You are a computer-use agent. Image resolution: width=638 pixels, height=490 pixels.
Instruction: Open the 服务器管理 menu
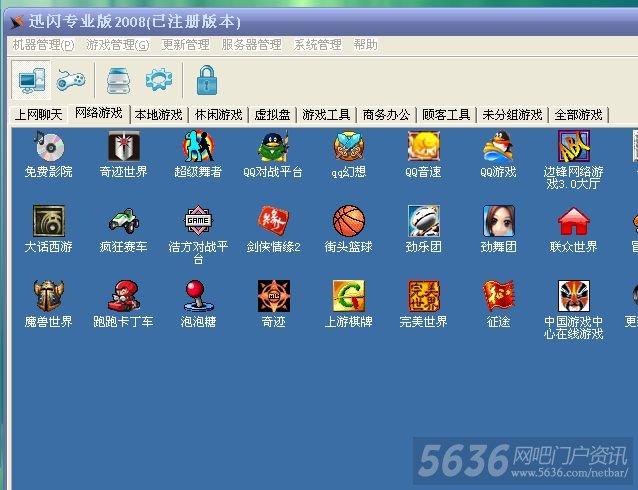tap(251, 44)
